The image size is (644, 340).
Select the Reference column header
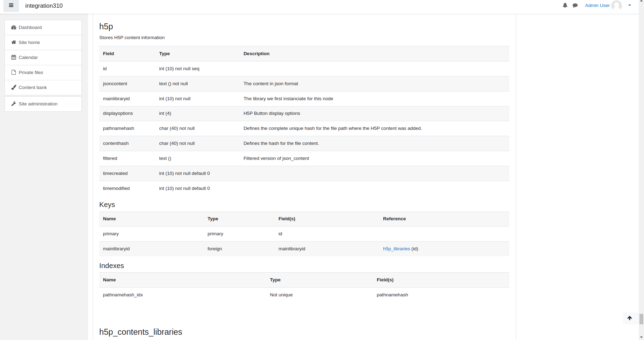(x=394, y=219)
